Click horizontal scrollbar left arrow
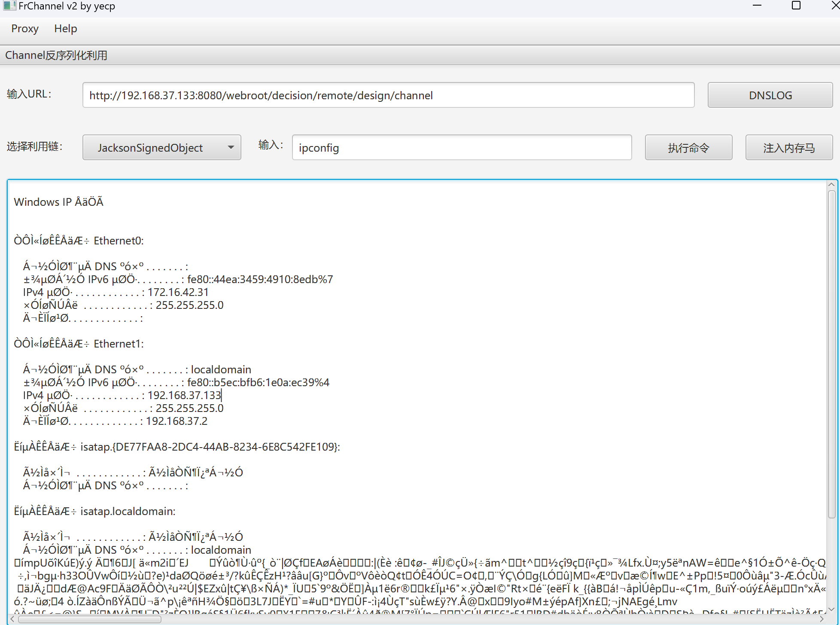 [12, 619]
